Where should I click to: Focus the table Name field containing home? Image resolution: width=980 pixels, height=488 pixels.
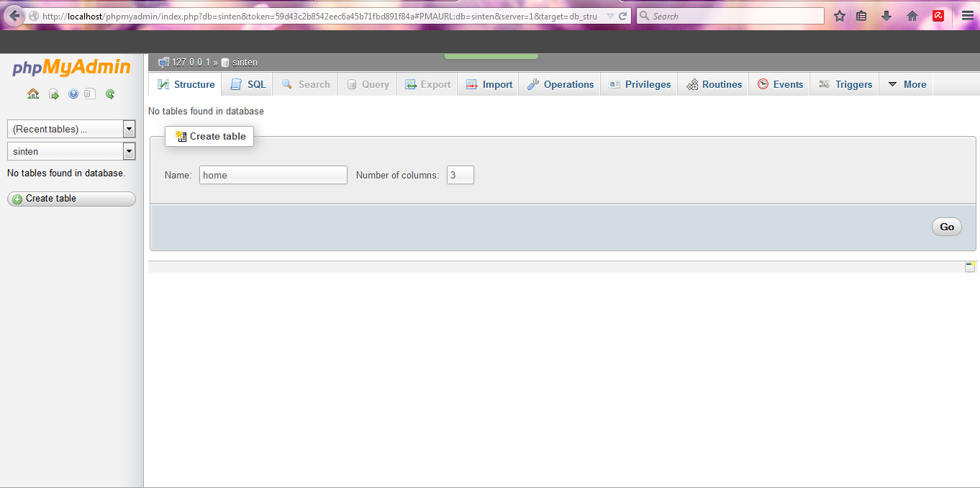pos(273,175)
